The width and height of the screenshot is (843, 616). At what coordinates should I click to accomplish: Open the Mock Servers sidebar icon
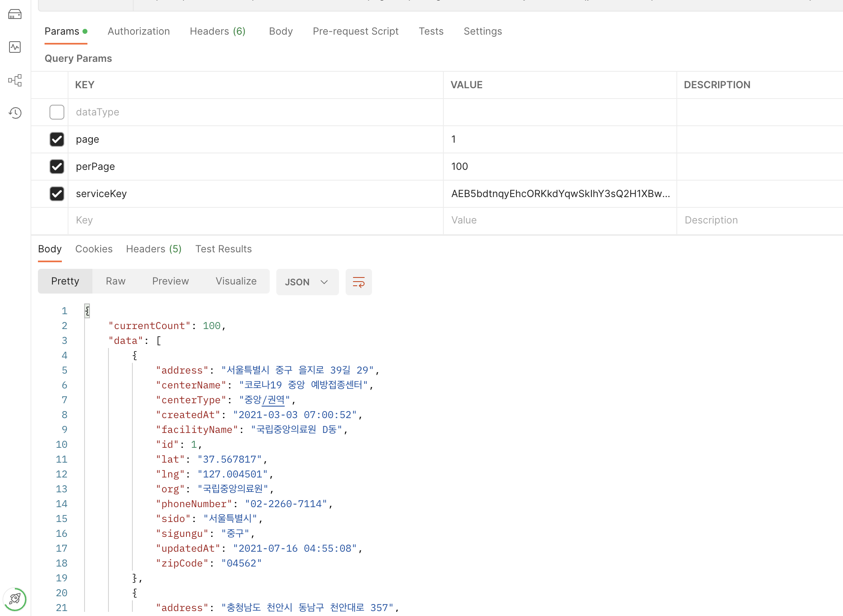(x=15, y=14)
